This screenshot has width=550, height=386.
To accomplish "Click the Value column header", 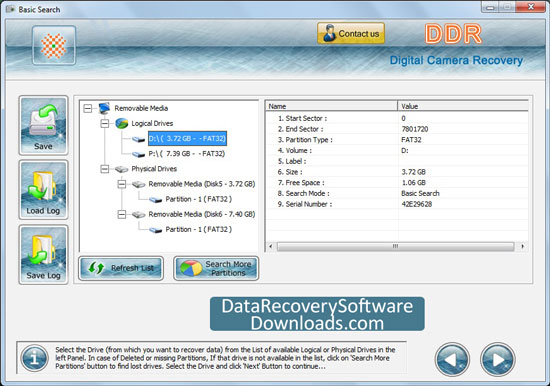I will click(463, 106).
